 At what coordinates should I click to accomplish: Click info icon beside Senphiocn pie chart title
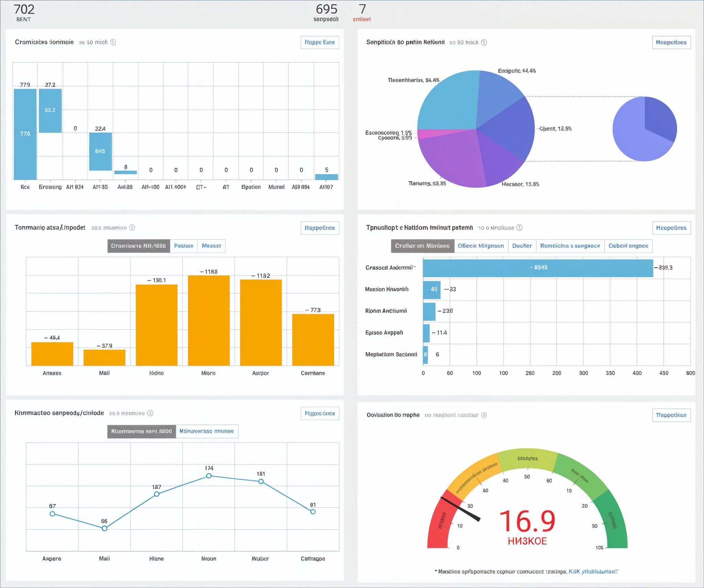484,43
